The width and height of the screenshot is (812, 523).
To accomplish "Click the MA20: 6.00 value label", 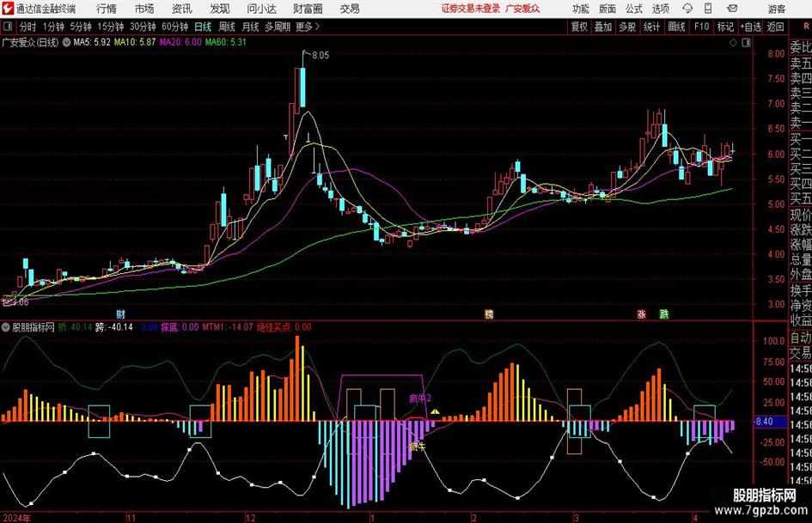I will (180, 42).
